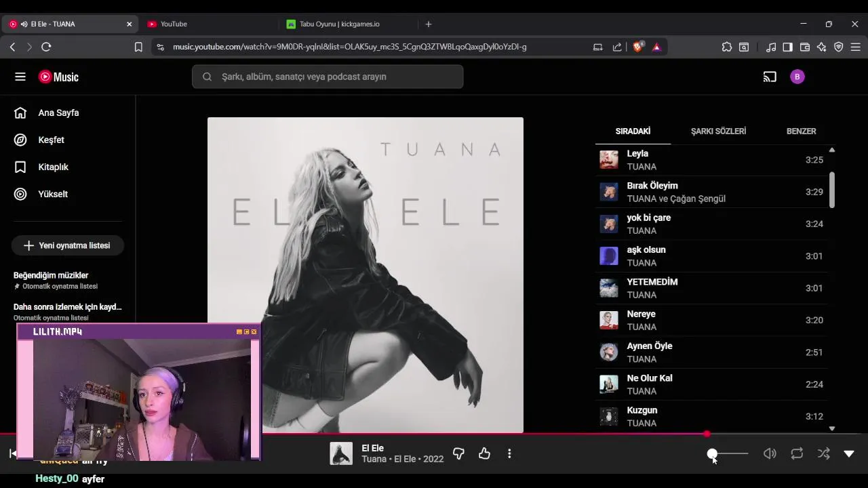The height and width of the screenshot is (488, 868).
Task: Go back to previous page
Action: coord(12,47)
